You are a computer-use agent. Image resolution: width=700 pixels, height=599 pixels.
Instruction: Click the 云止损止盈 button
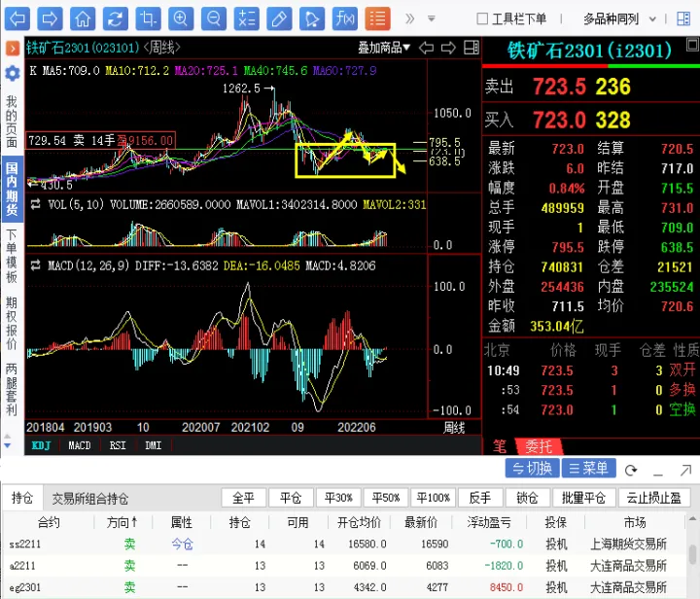tap(654, 498)
